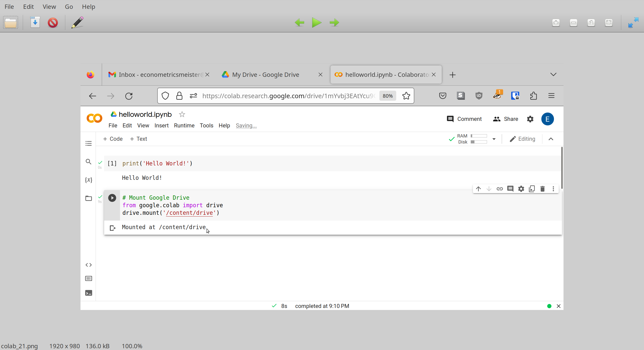Image resolution: width=644 pixels, height=350 pixels.
Task: Click the Saving... status link
Action: 246,125
